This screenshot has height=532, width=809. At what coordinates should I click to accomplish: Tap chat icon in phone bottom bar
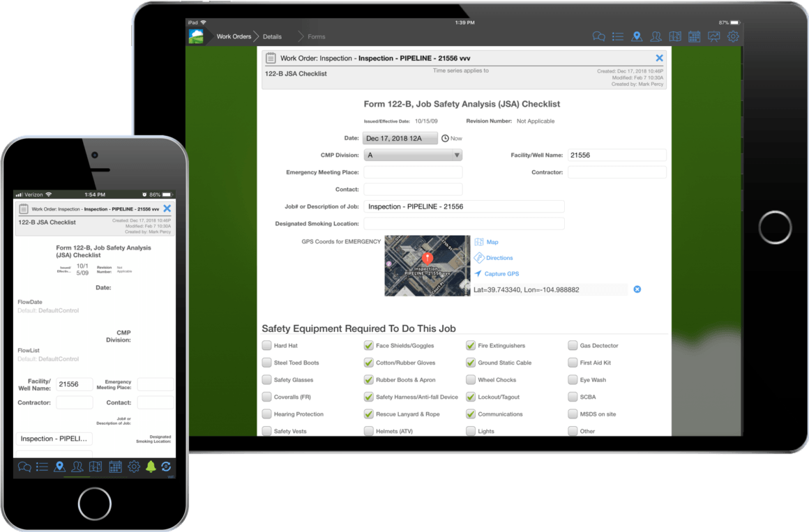click(x=24, y=467)
